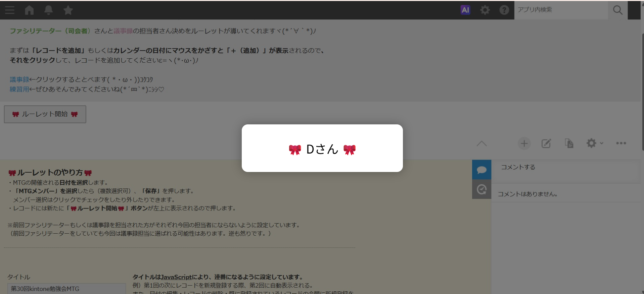Open the record gear dropdown menu
This screenshot has height=294, width=644.
(x=595, y=143)
